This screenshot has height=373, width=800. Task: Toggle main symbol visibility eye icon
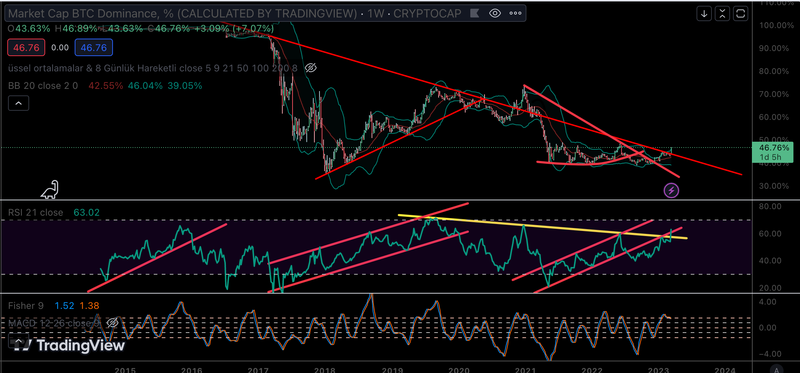(495, 13)
